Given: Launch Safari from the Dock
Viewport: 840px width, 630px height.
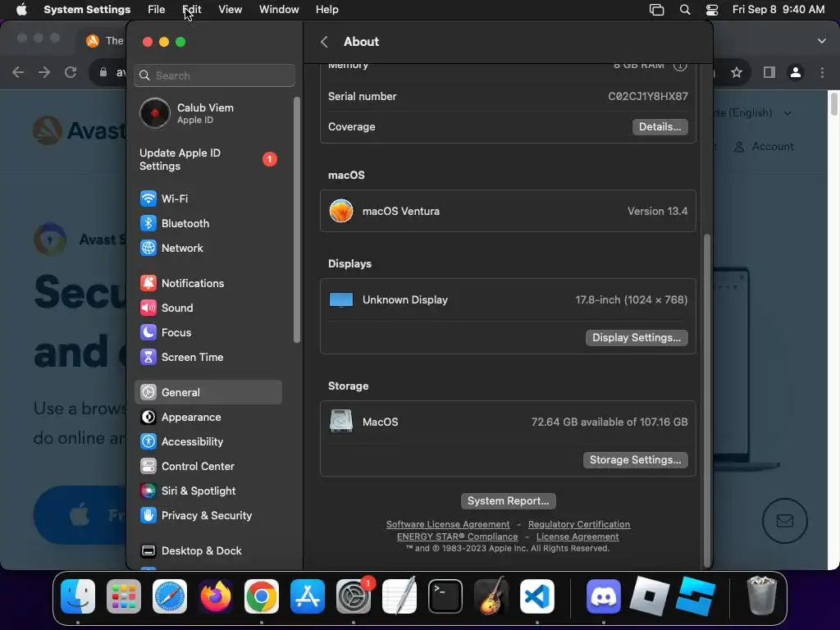Looking at the screenshot, I should pos(170,596).
